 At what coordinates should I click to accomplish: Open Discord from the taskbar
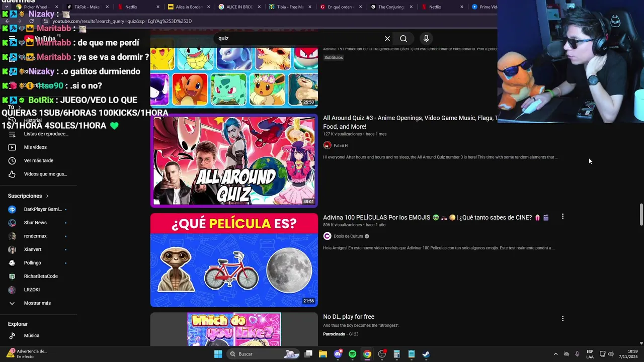[338, 354]
